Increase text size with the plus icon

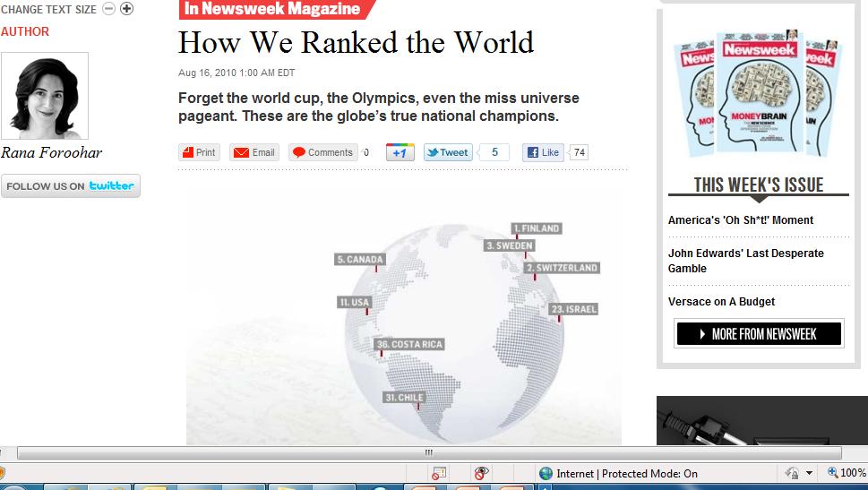[127, 9]
